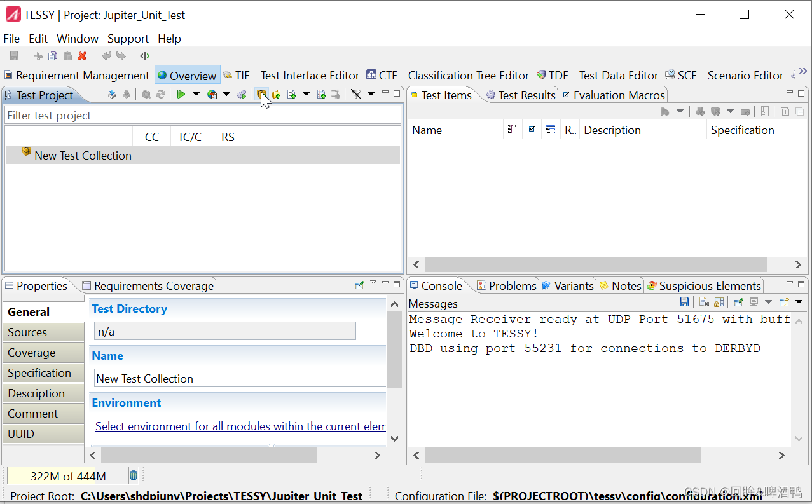Open the Window menu
Viewport: 812px width, 504px height.
coord(78,39)
